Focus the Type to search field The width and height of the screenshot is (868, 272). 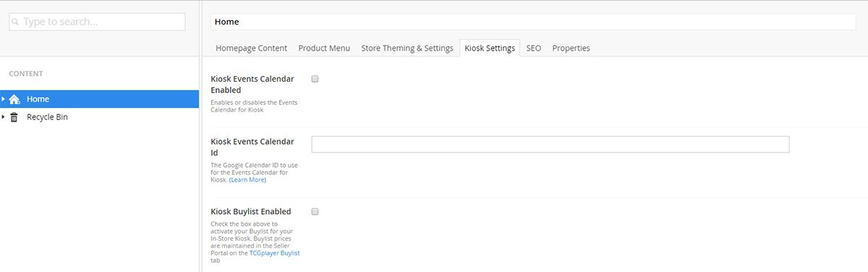click(x=97, y=22)
